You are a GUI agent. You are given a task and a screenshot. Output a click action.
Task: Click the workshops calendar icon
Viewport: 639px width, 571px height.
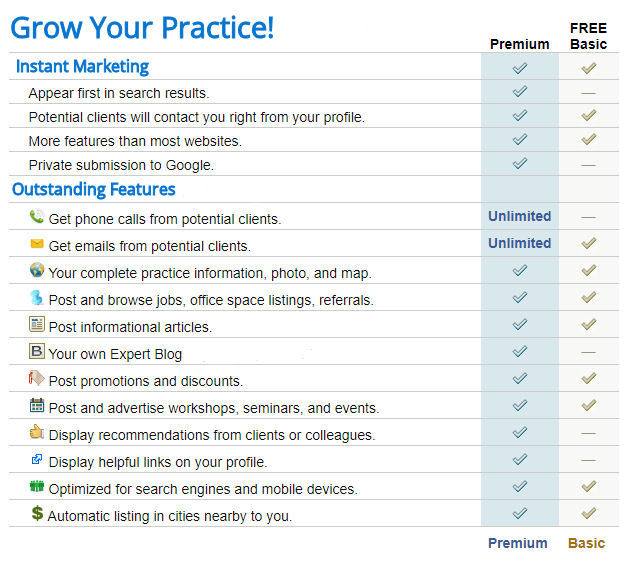tap(37, 405)
